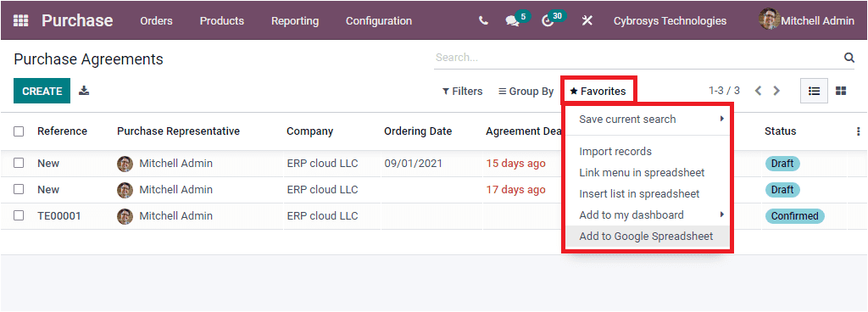
Task: Click Mitchell Admin avatar in top bar
Action: (x=769, y=19)
